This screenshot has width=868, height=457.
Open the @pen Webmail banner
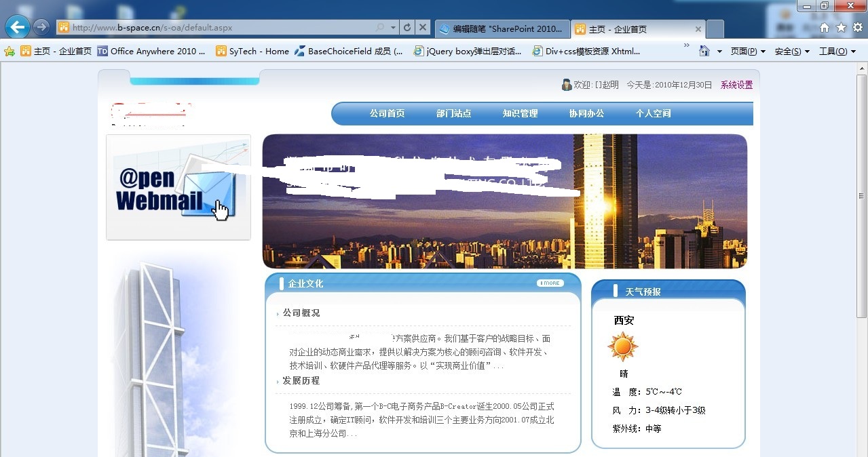178,187
